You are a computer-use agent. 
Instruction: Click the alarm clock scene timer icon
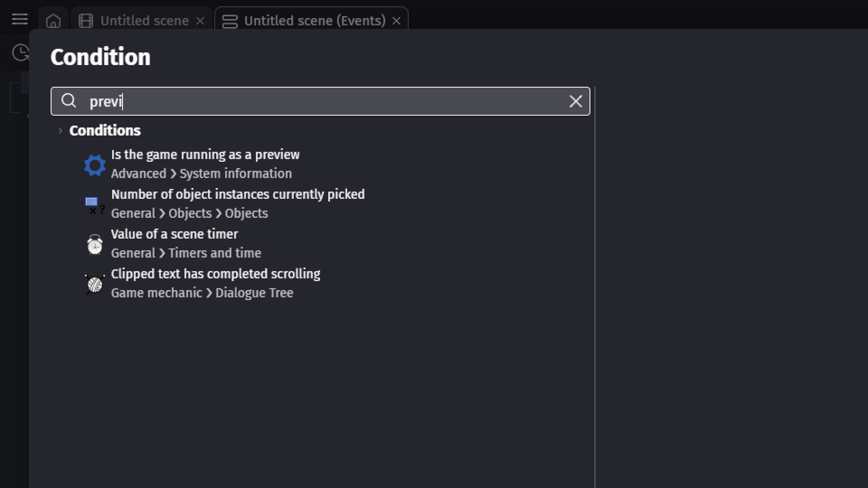coord(95,244)
